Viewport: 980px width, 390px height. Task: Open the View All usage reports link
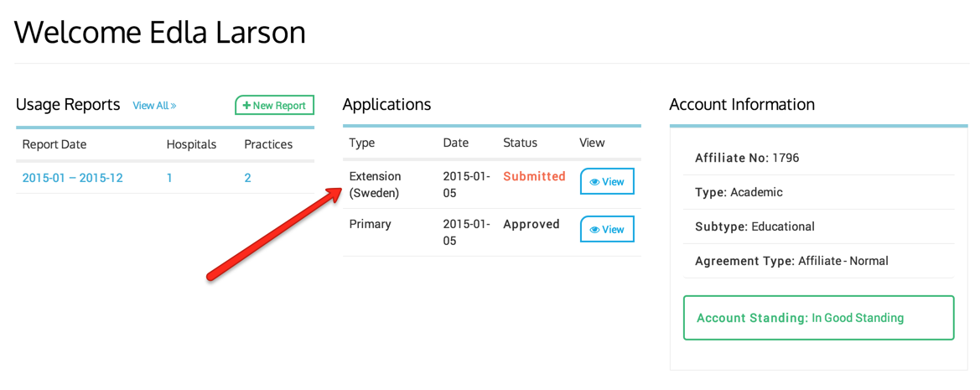pyautogui.click(x=151, y=106)
